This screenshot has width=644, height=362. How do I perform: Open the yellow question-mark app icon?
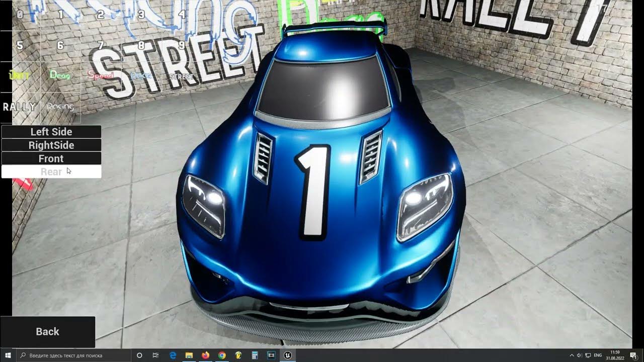[238, 355]
